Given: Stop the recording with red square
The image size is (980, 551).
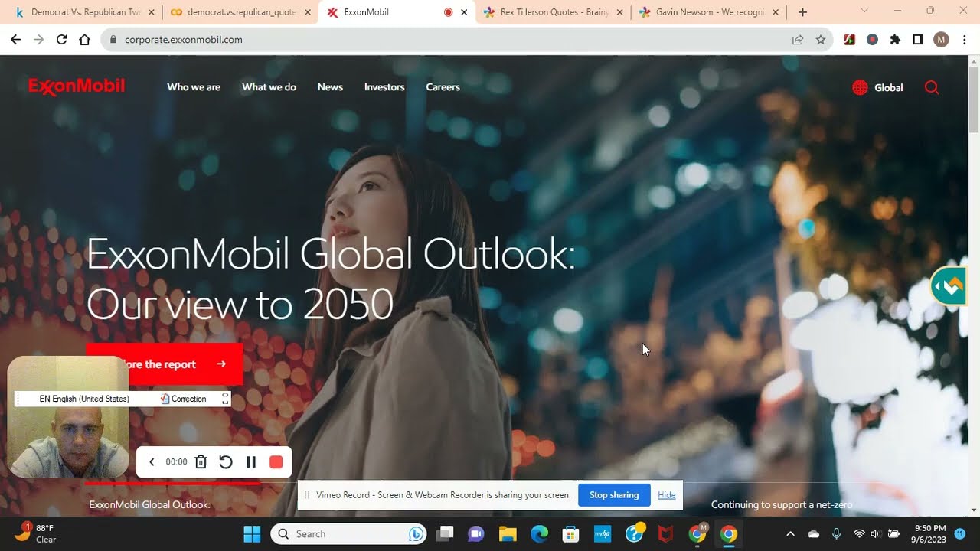Looking at the screenshot, I should click(276, 461).
